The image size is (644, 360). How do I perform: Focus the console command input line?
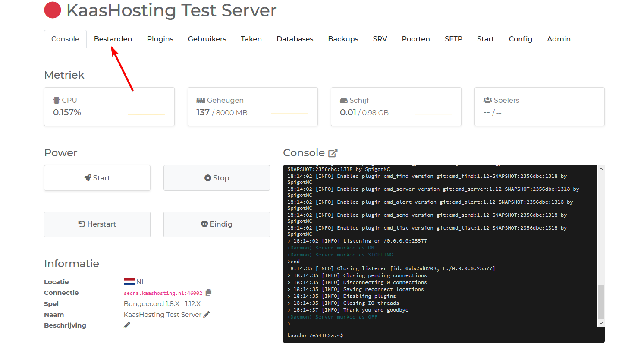pyautogui.click(x=431, y=335)
